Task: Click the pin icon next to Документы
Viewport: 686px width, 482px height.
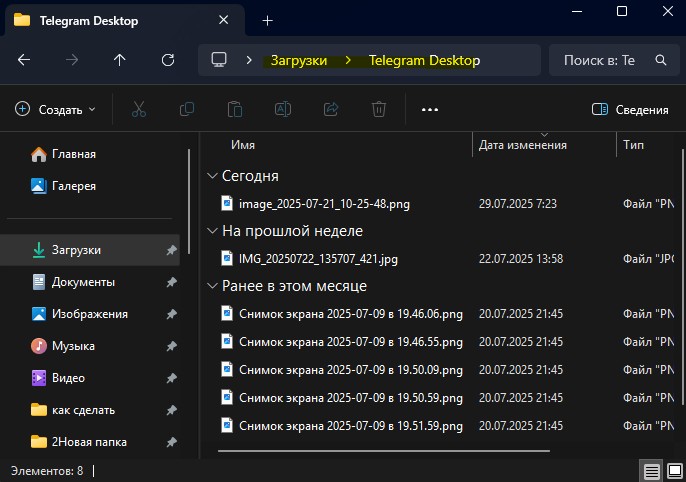Action: tap(171, 282)
